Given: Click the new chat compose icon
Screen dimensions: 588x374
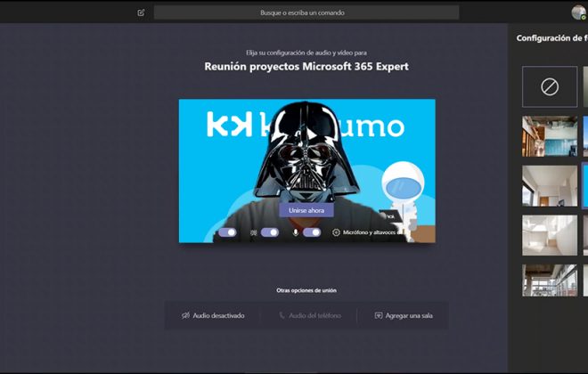Looking at the screenshot, I should click(x=141, y=12).
